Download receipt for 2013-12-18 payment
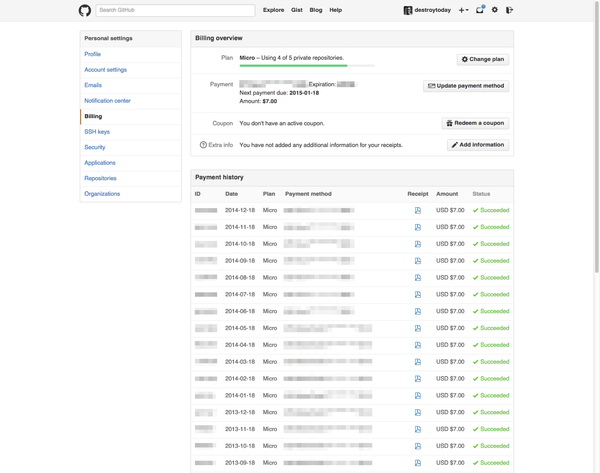The image size is (600, 473). [418, 413]
